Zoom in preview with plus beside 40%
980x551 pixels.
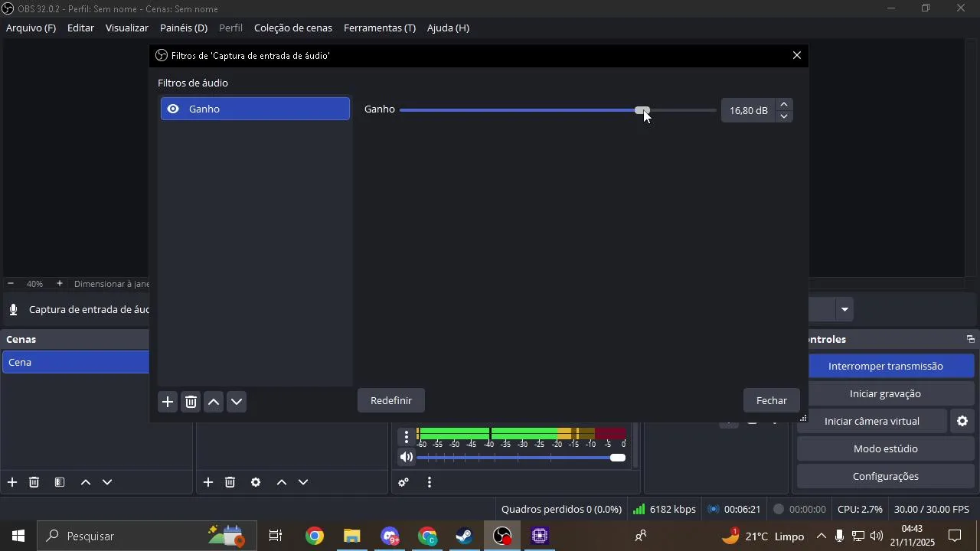60,283
